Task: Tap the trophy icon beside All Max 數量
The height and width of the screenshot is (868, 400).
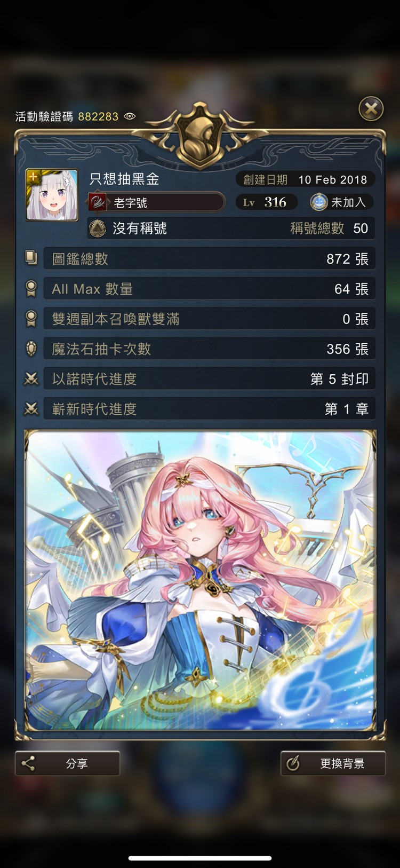Action: (31, 289)
